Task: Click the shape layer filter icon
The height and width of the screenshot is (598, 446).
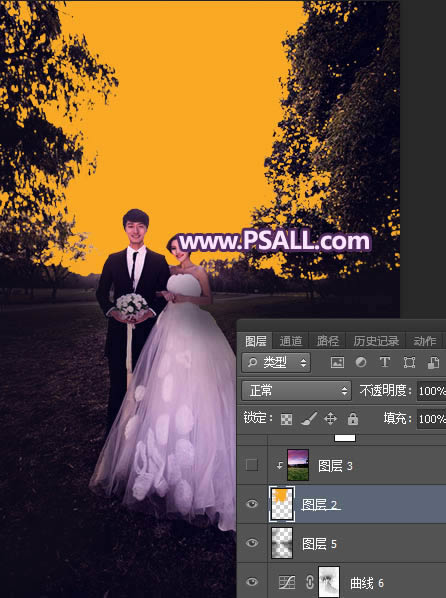Action: coord(409,362)
